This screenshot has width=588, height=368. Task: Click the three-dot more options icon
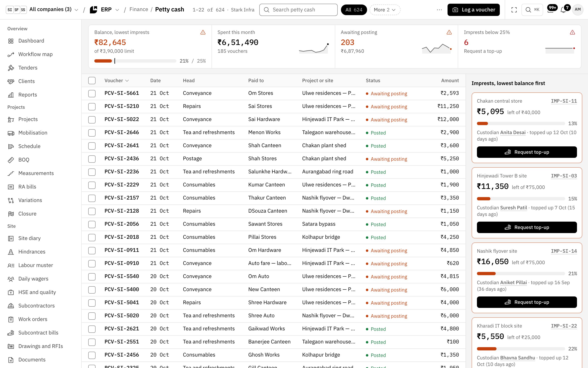[x=439, y=10]
